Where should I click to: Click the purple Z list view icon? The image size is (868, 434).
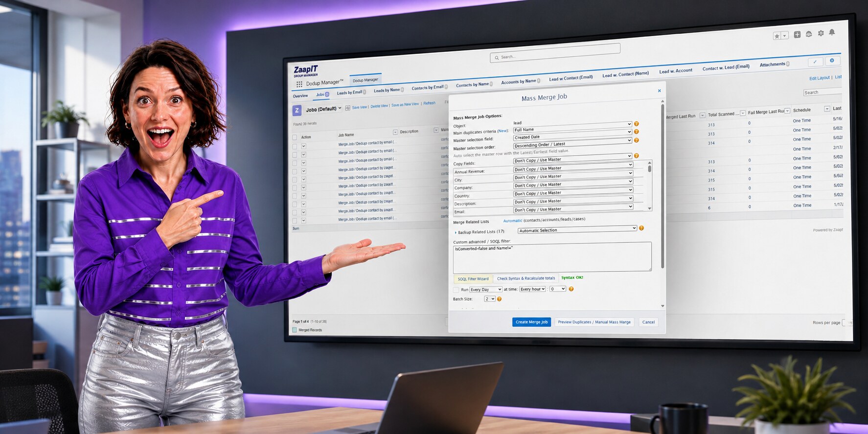click(x=297, y=111)
